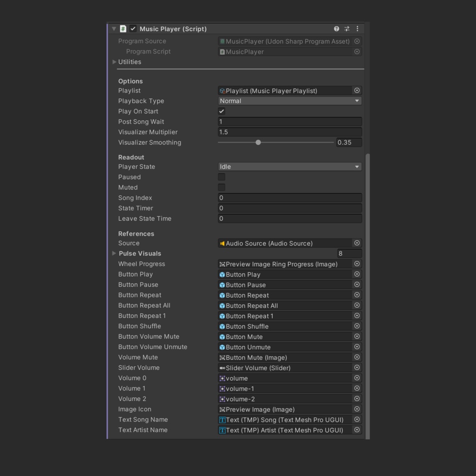Expand the Pulse Visuals foldout

(x=114, y=253)
